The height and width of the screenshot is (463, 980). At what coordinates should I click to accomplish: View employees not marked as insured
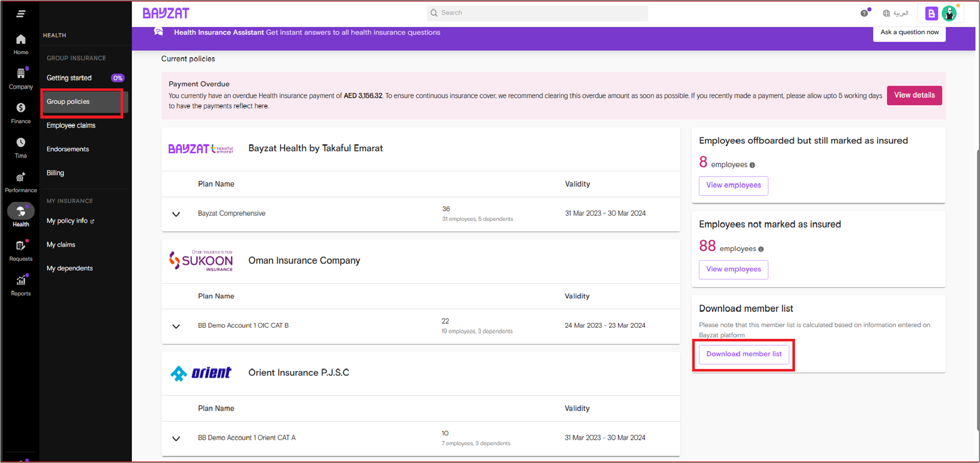coord(733,269)
